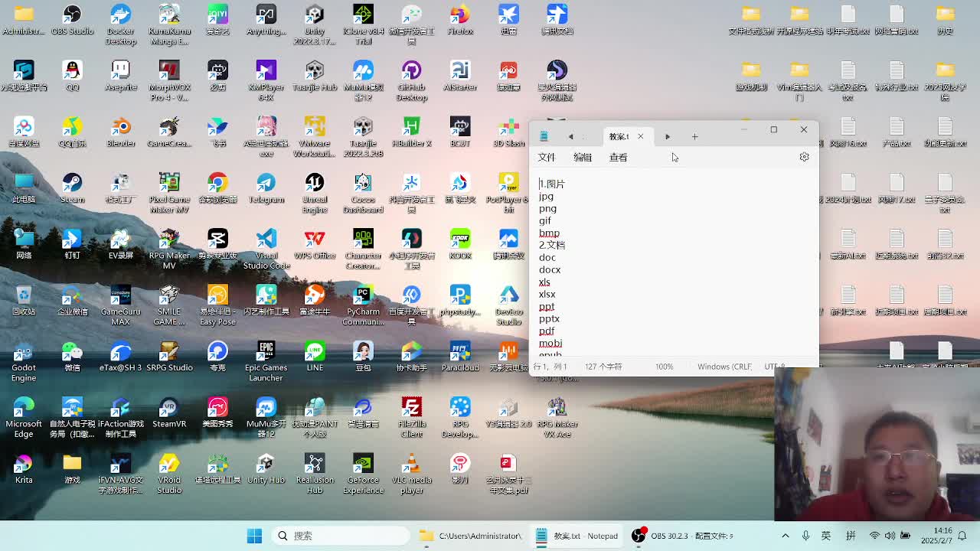Open WPS Office shortcut
The width and height of the screenshot is (980, 551).
pyautogui.click(x=315, y=245)
